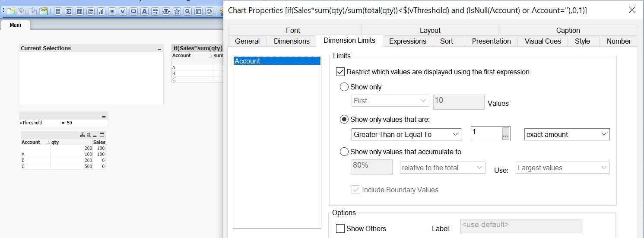Screen dimensions: 644x238
Task: Click the Others Label use default field
Action: click(521, 226)
